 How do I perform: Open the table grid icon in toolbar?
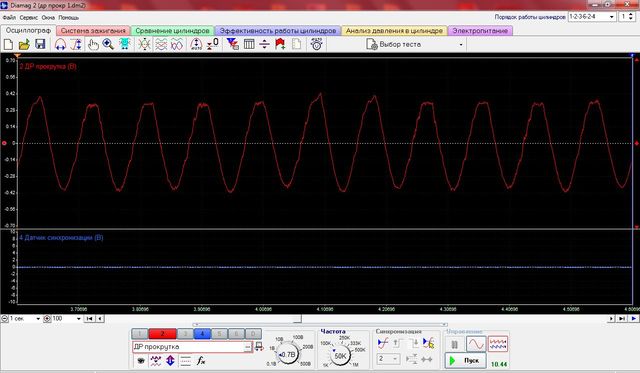click(x=249, y=44)
